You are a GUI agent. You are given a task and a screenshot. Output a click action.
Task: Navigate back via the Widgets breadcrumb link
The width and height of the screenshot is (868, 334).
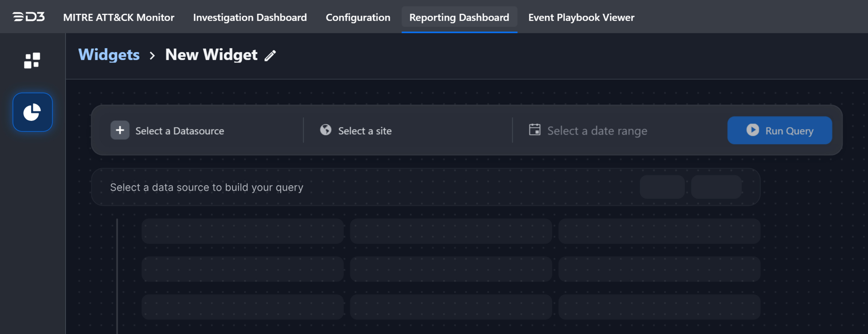(x=109, y=55)
